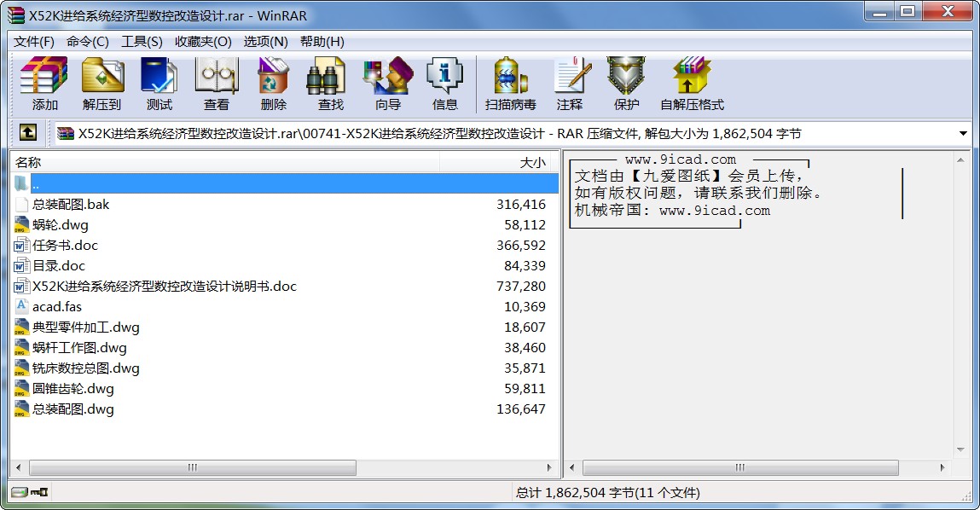This screenshot has width=980, height=510.
Task: Click the 信息 (Info) toolbar icon
Action: click(x=444, y=76)
